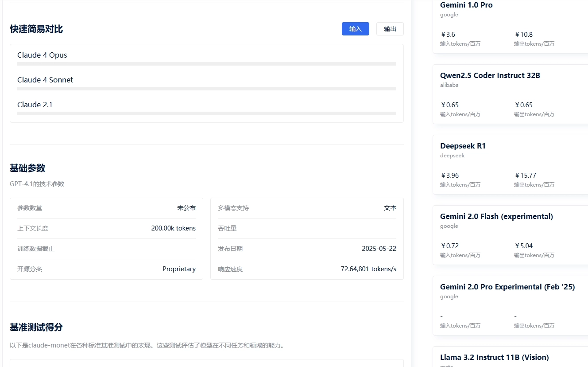Click the ￥3.96 Deepseek input price
Screen dimensions: 588x367
click(449, 176)
